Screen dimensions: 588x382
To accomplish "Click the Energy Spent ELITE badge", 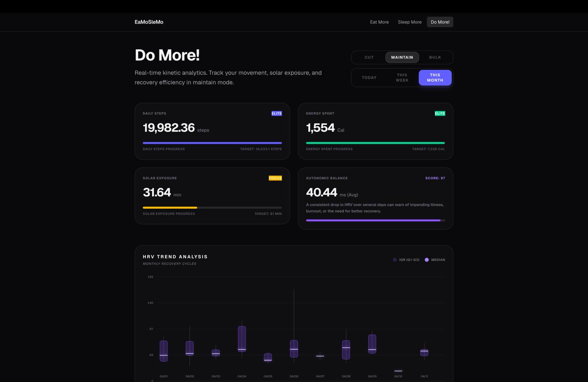I will [440, 114].
